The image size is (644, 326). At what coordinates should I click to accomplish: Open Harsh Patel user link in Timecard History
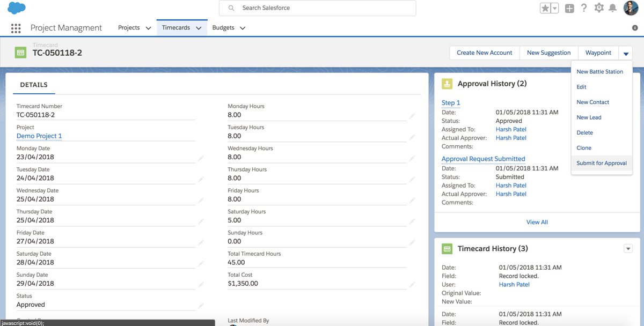point(514,285)
